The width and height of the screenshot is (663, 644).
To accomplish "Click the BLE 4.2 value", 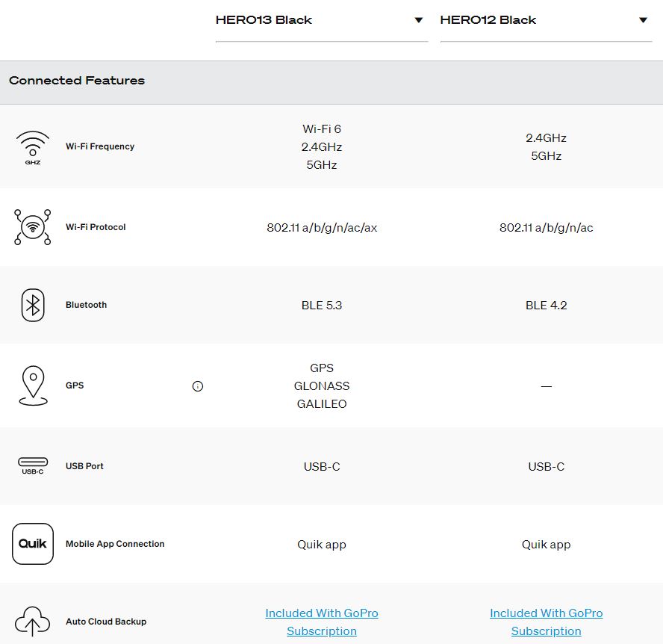I will [x=547, y=306].
